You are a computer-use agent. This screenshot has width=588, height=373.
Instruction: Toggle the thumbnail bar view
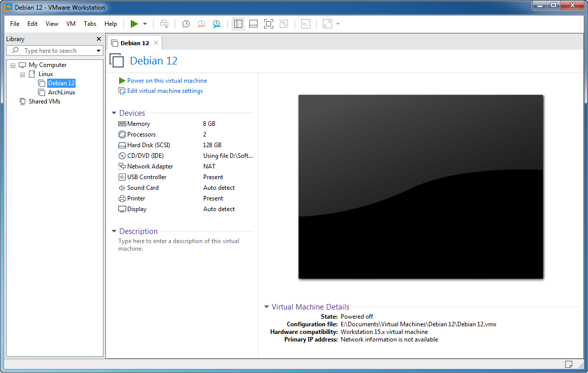point(253,24)
